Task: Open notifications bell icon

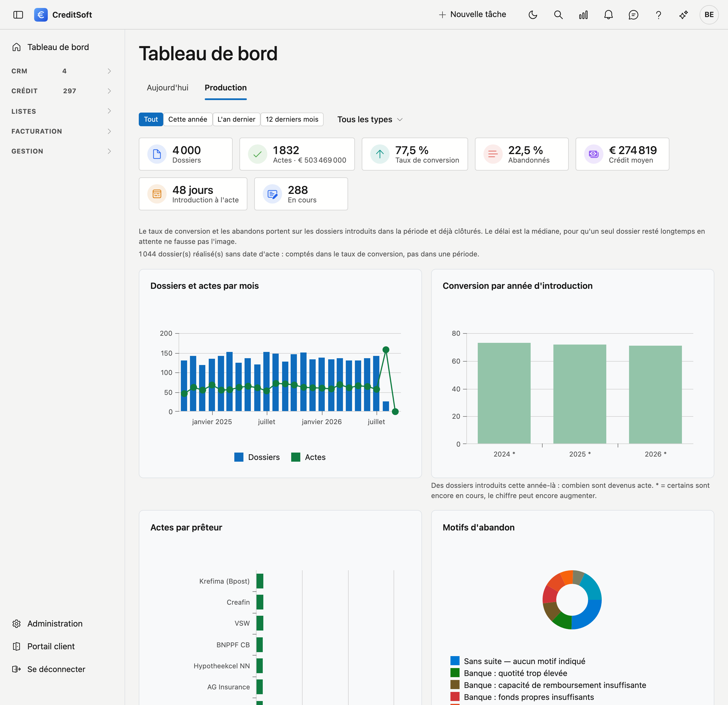Action: pos(608,15)
